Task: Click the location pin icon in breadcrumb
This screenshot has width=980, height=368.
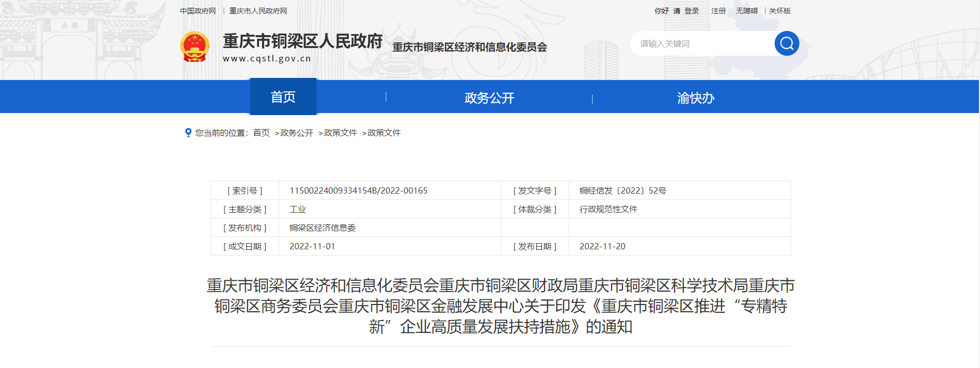Action: (188, 133)
